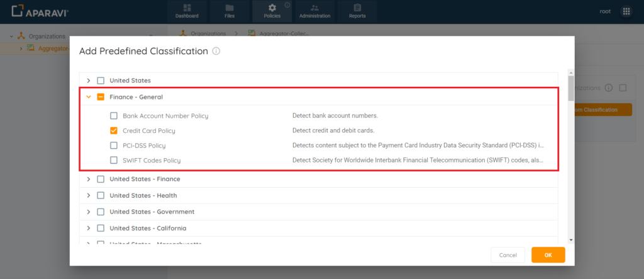Image resolution: width=644 pixels, height=279 pixels.
Task: Expand the United States - California group
Action: 88,228
